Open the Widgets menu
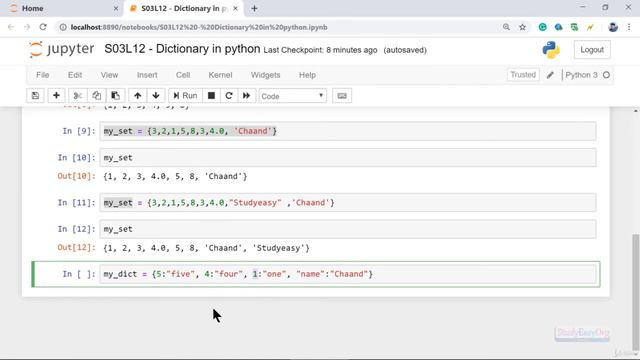 click(x=265, y=75)
